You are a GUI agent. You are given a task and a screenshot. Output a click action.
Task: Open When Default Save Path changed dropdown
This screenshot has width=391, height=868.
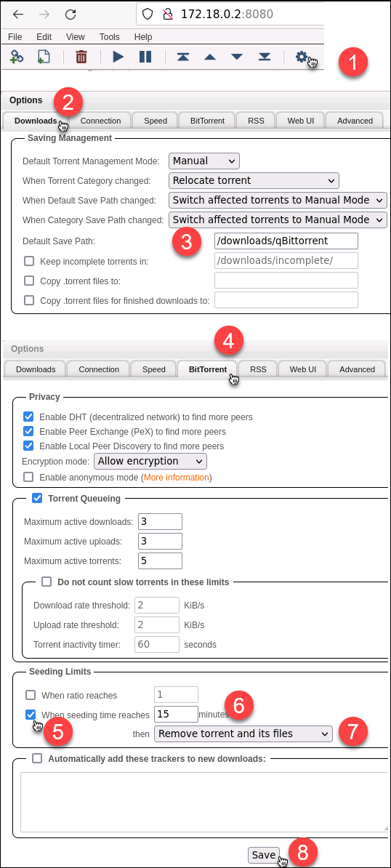(278, 200)
